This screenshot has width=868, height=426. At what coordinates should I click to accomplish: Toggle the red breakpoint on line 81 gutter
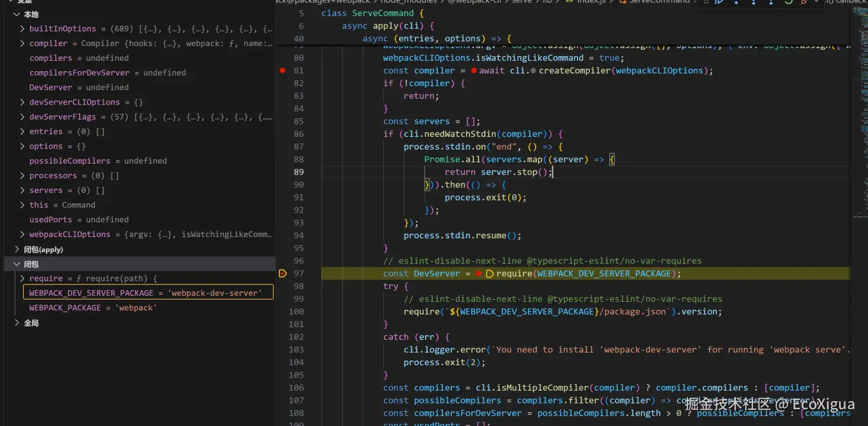(282, 71)
